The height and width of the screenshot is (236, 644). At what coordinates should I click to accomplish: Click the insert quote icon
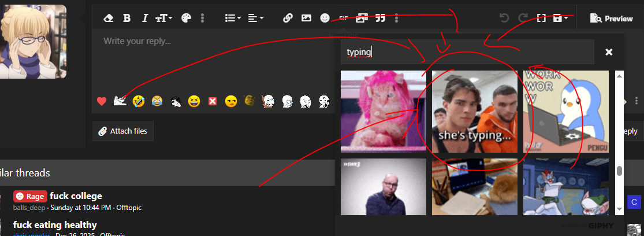coord(380,18)
